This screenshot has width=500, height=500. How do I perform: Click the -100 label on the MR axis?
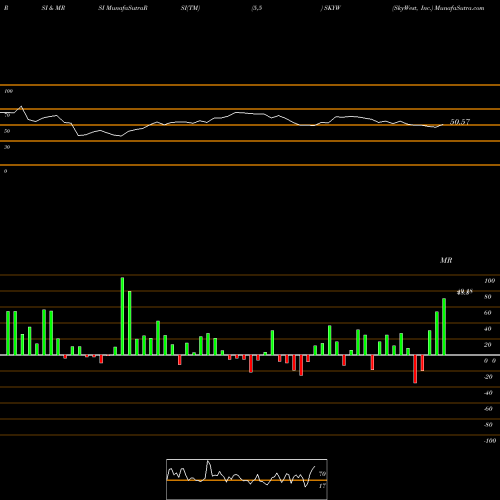coord(490,441)
